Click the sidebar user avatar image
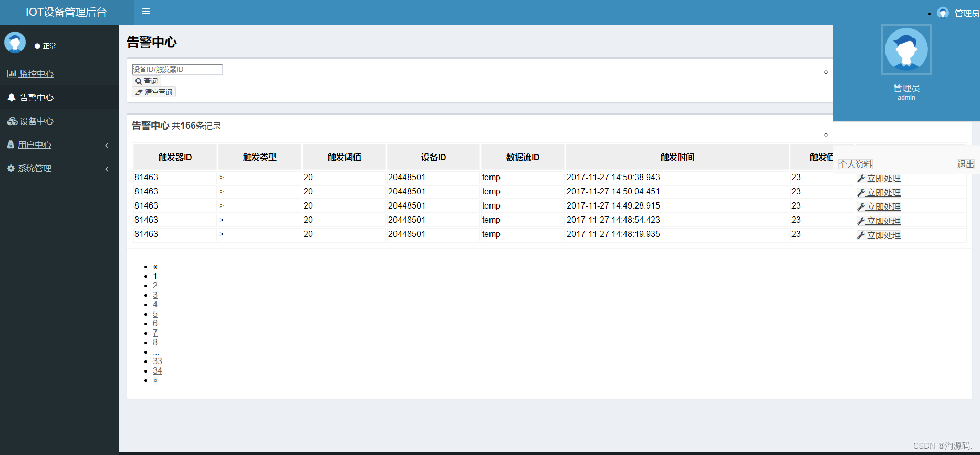 pyautogui.click(x=15, y=43)
